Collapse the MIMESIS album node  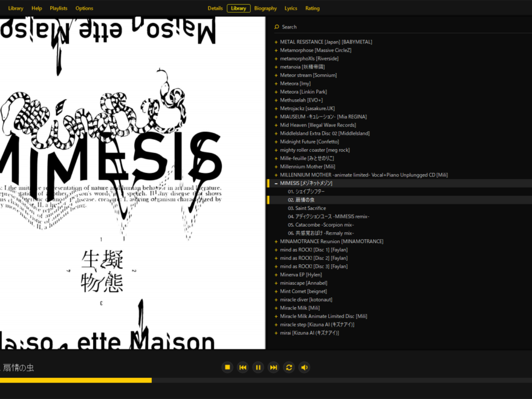(276, 183)
